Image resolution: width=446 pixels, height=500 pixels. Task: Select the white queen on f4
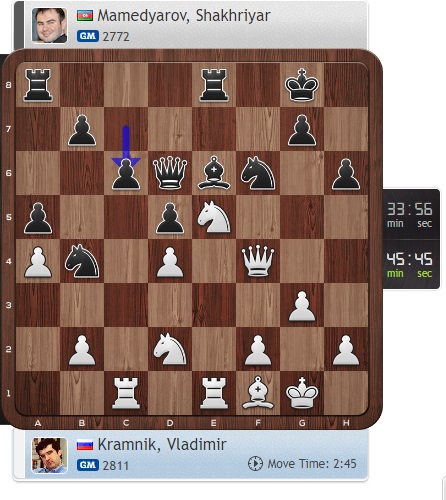pos(258,261)
